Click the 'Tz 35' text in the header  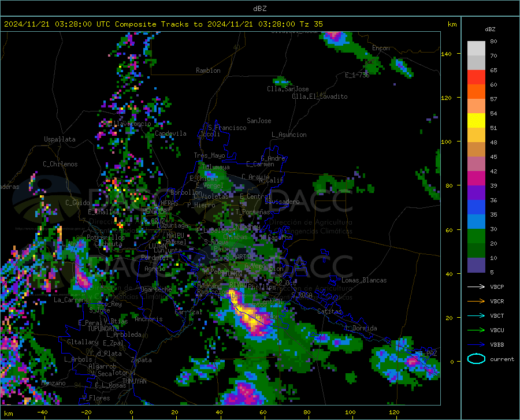click(x=311, y=24)
